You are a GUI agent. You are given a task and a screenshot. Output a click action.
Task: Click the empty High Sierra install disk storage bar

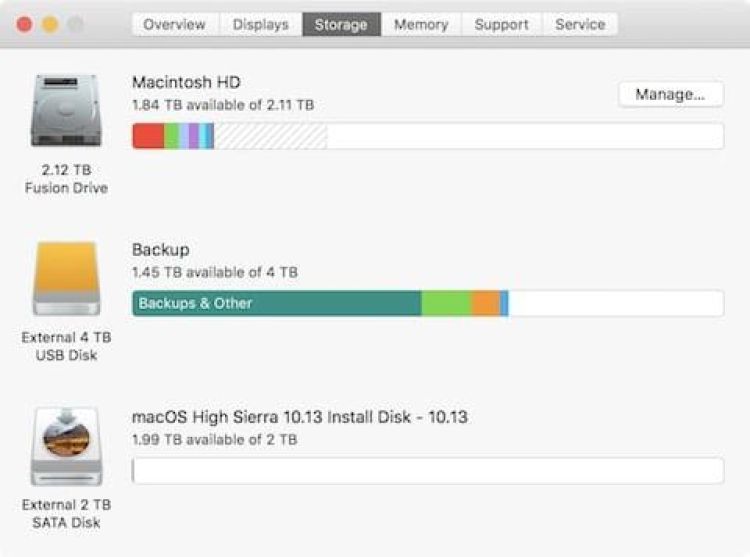[x=428, y=471]
